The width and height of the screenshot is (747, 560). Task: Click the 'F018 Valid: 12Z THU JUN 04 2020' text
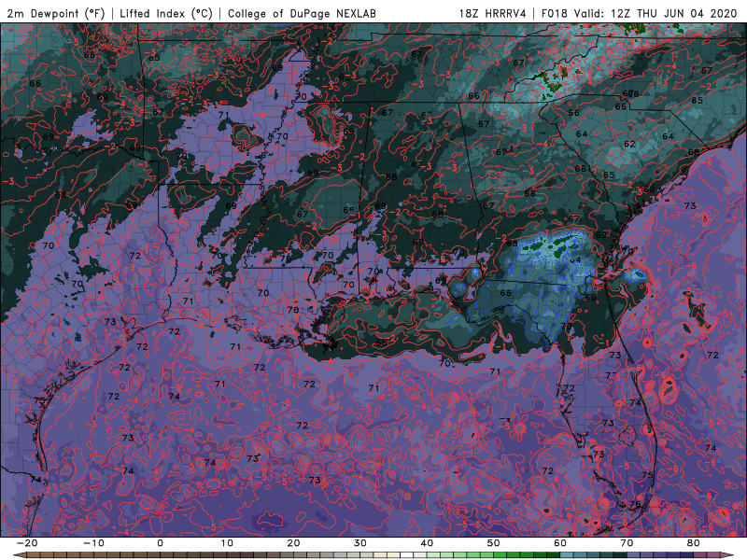click(639, 13)
